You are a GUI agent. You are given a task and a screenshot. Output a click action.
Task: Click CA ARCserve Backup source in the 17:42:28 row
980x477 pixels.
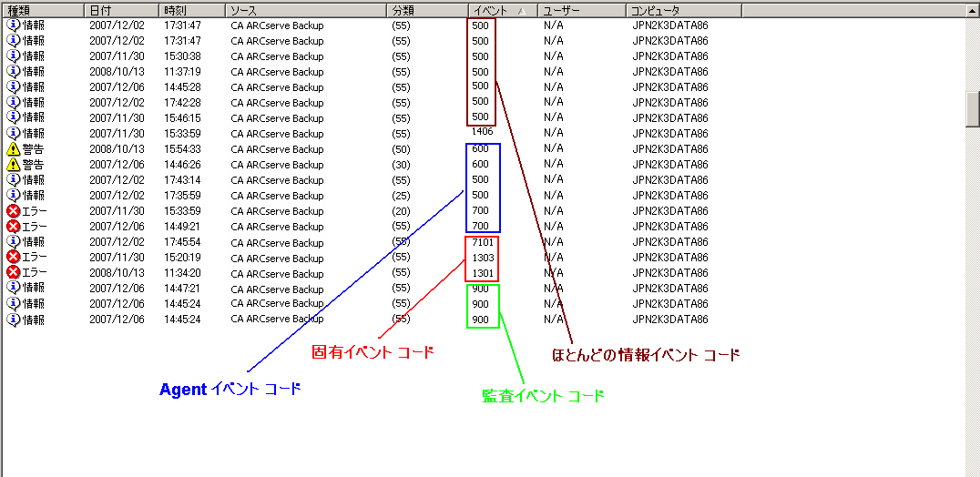[277, 103]
